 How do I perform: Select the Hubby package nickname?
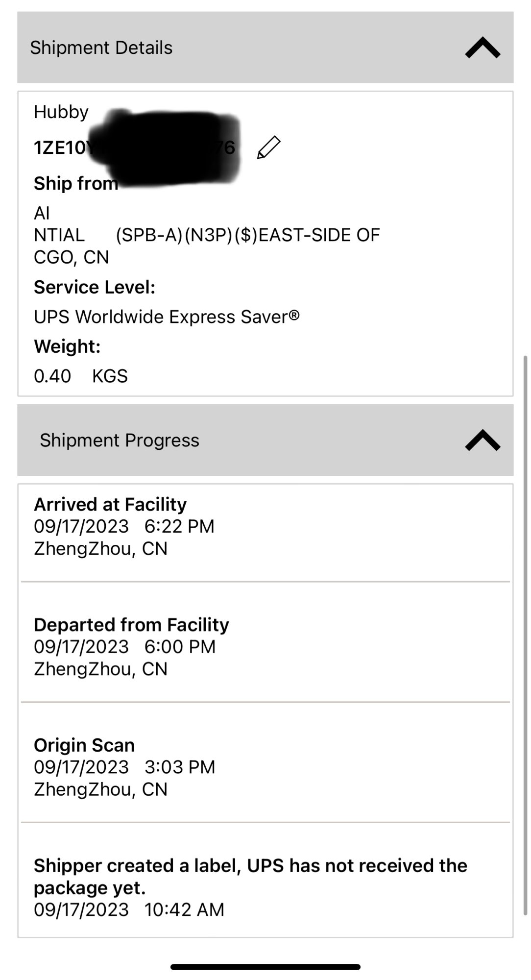(x=61, y=112)
